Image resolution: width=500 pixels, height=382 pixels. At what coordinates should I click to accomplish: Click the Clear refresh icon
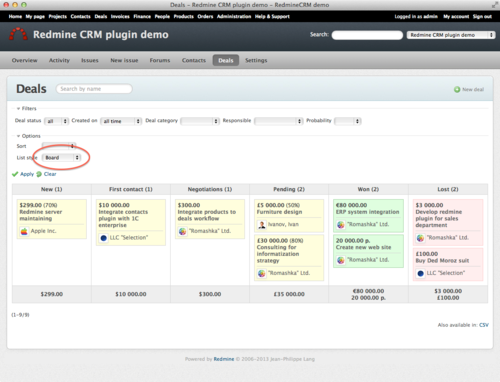[39, 174]
